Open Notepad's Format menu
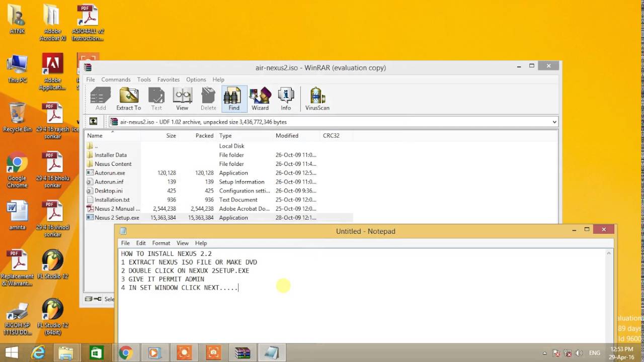Viewport: 644px width, 362px height. pos(161,243)
